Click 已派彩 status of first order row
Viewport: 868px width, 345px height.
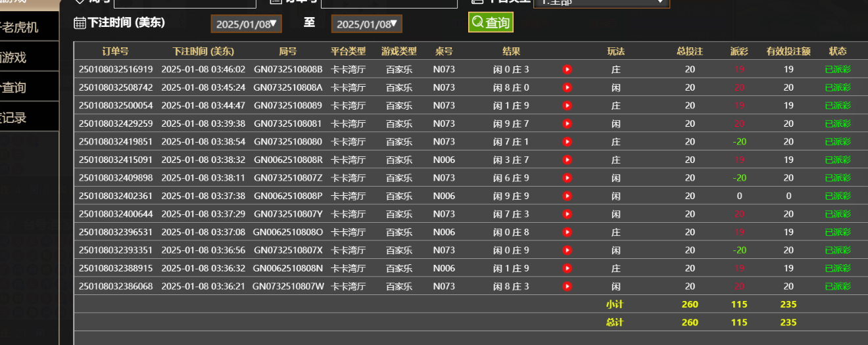(x=837, y=70)
